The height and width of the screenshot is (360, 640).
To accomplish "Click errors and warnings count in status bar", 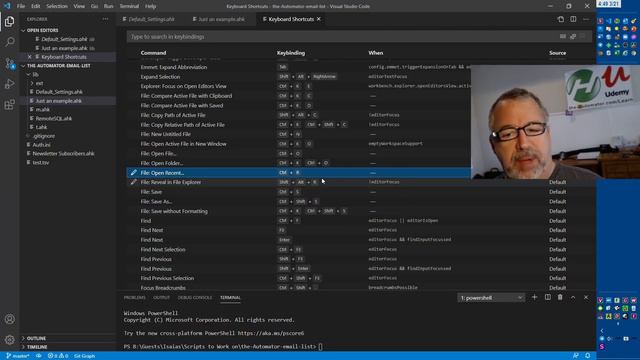I will point(58,356).
